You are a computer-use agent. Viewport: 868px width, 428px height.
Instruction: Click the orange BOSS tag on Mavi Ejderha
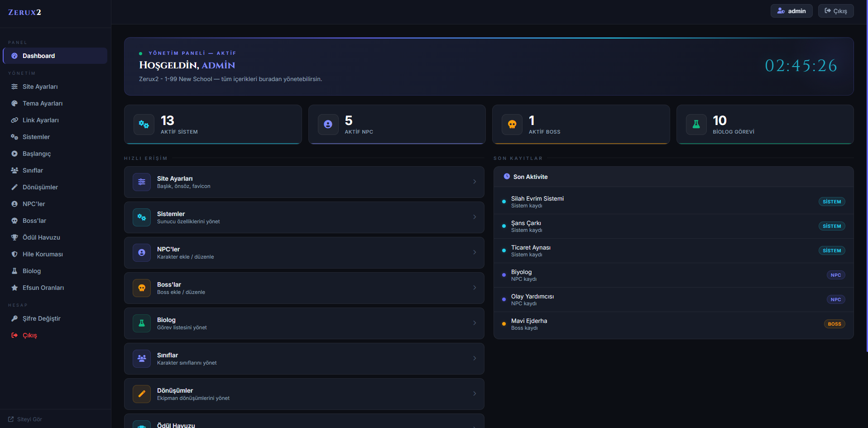834,324
